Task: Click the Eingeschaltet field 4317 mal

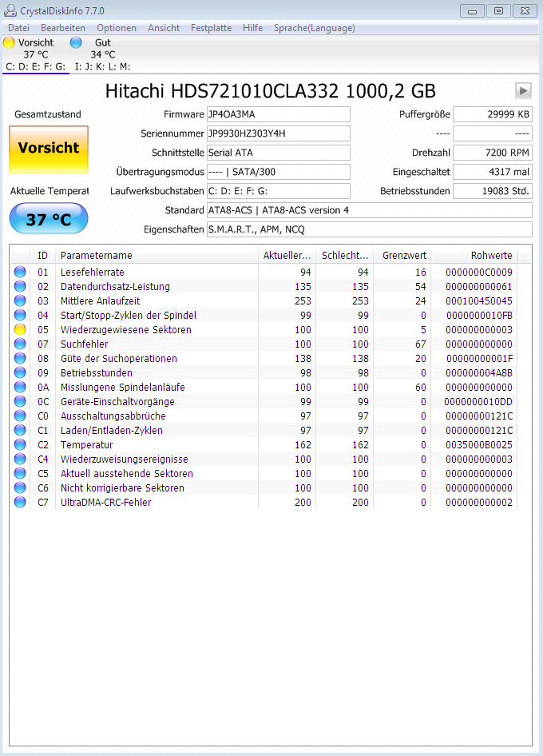Action: (493, 172)
